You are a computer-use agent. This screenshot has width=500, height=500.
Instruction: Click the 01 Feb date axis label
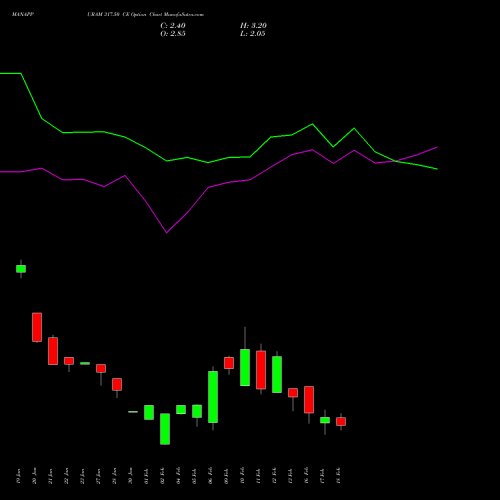[147, 476]
